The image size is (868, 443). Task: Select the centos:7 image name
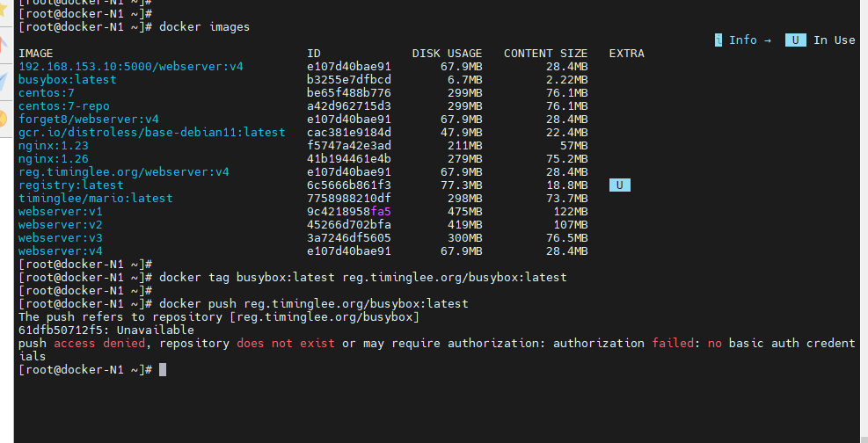click(47, 93)
